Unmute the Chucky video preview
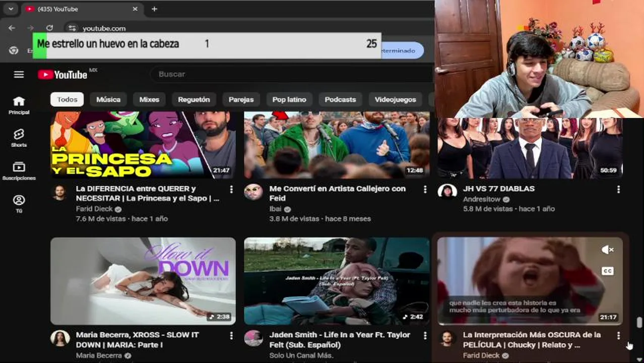644x363 pixels. click(x=607, y=250)
